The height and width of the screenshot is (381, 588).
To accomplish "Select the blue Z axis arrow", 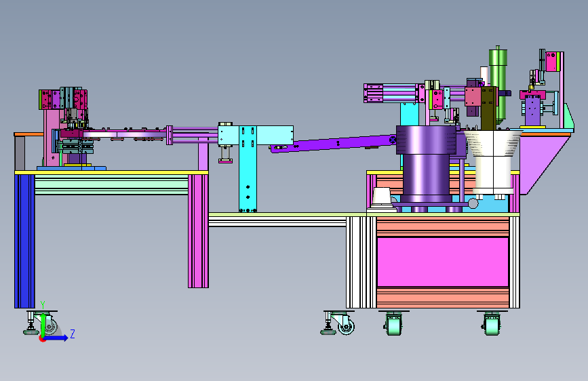I will 56,338.
